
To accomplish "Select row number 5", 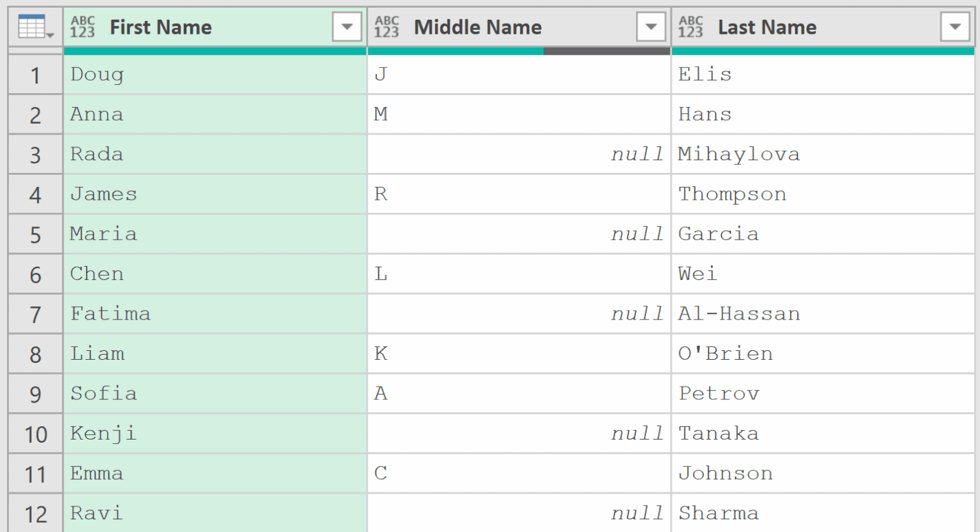I will pyautogui.click(x=35, y=233).
